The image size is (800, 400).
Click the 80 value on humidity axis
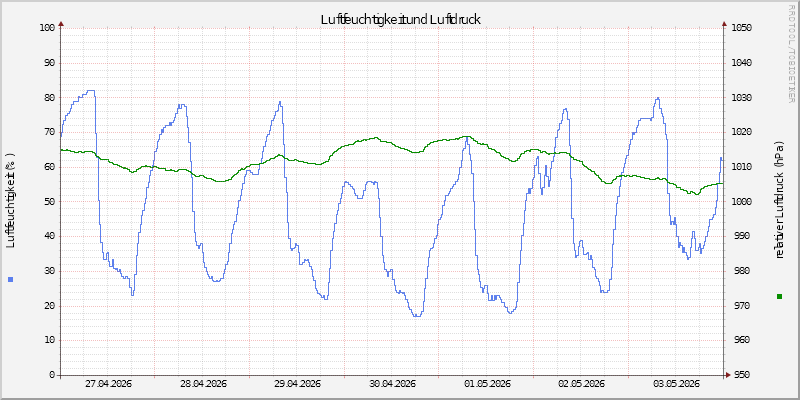tap(49, 97)
